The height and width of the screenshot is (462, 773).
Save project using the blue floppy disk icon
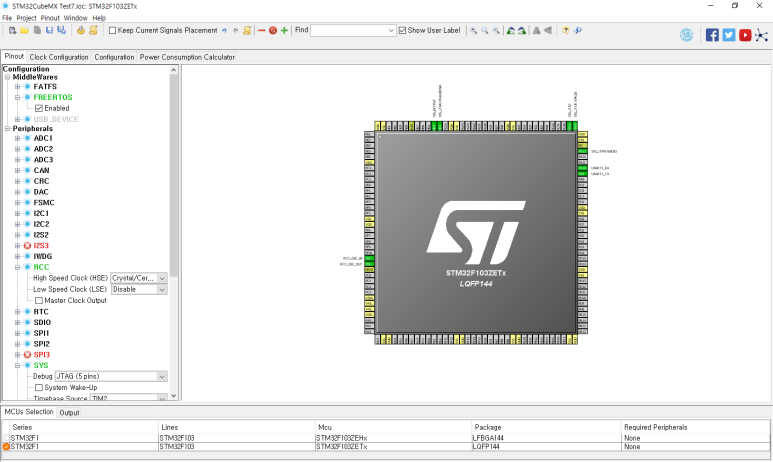[49, 31]
